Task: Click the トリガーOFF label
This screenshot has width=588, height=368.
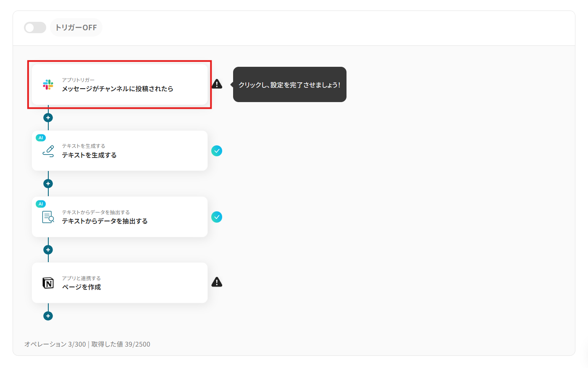Action: [x=76, y=28]
